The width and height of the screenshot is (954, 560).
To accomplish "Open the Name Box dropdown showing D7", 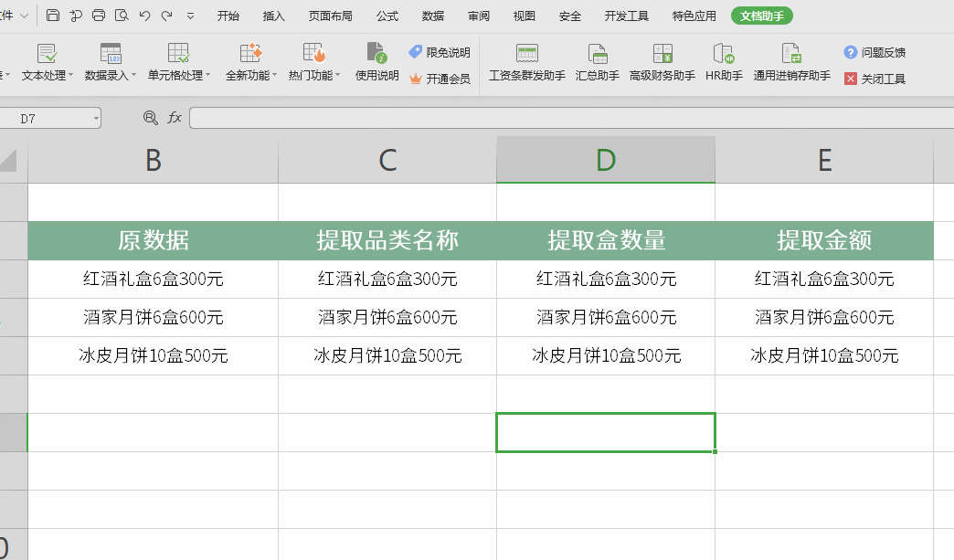I will click(x=96, y=119).
